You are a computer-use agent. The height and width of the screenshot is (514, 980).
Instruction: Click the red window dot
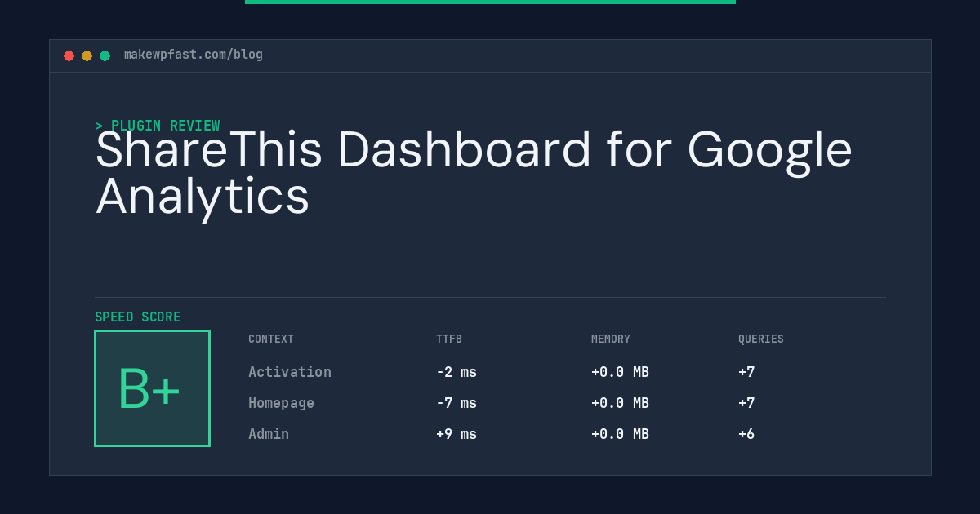tap(69, 55)
